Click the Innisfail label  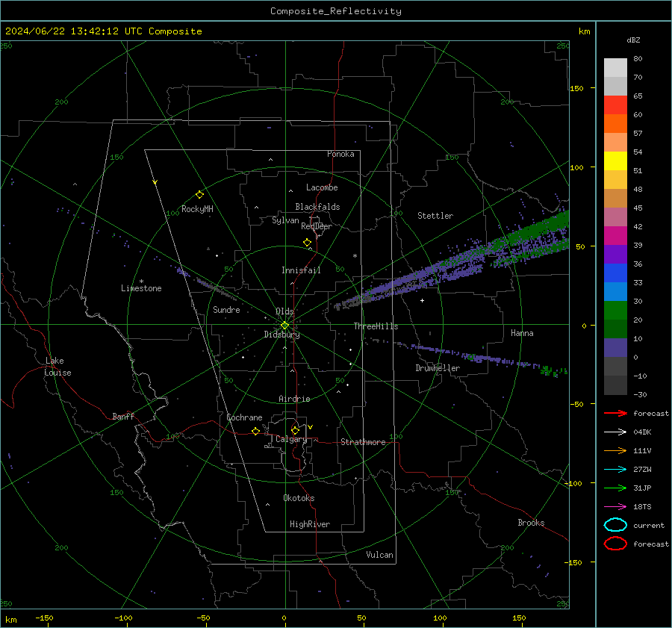[x=301, y=270]
